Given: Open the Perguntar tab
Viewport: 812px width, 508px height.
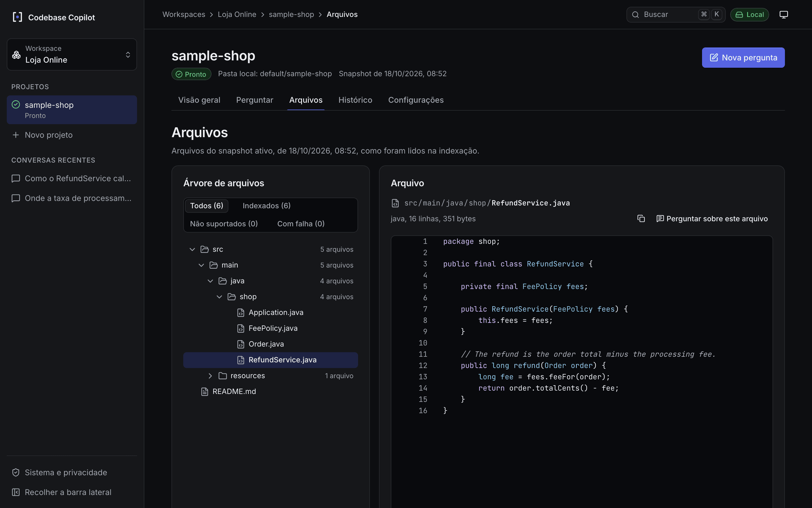Looking at the screenshot, I should [x=255, y=100].
